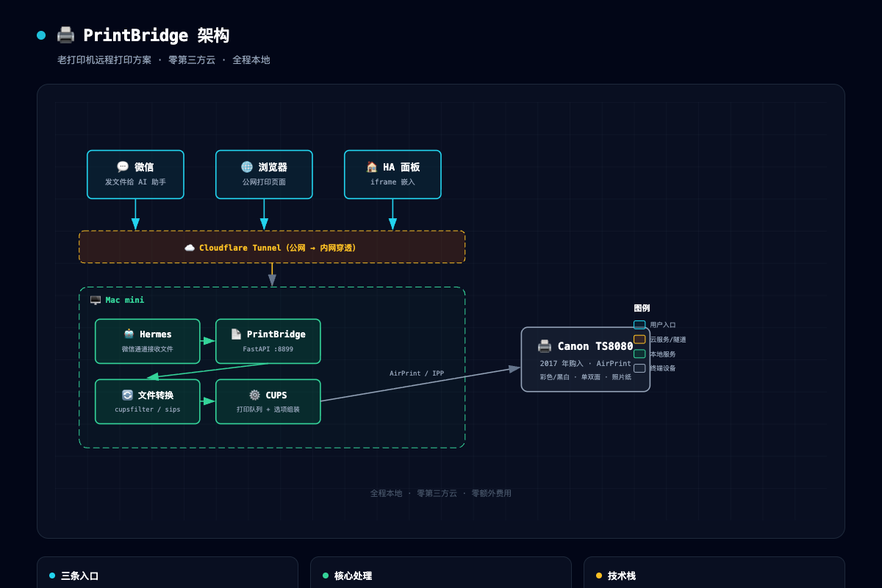This screenshot has width=882, height=588.
Task: Click the cupsfilter / sips caption
Action: click(147, 409)
